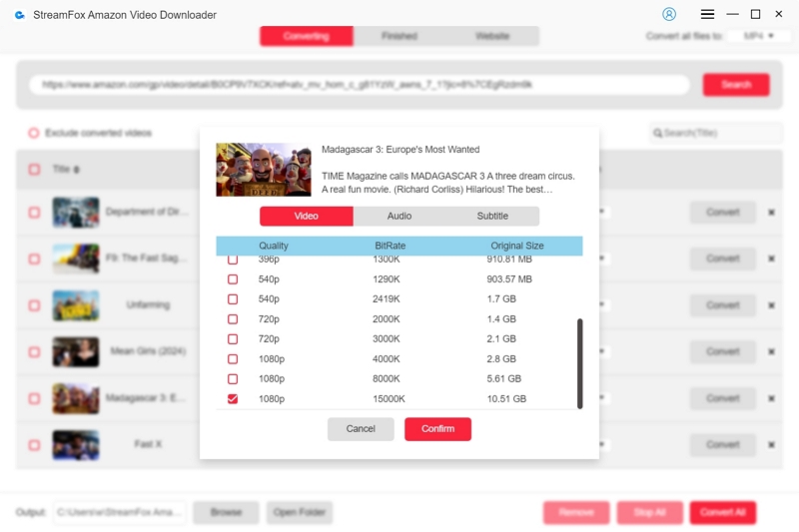Click the Mean Girls (2024) list thumbnail
The width and height of the screenshot is (799, 532).
(76, 351)
